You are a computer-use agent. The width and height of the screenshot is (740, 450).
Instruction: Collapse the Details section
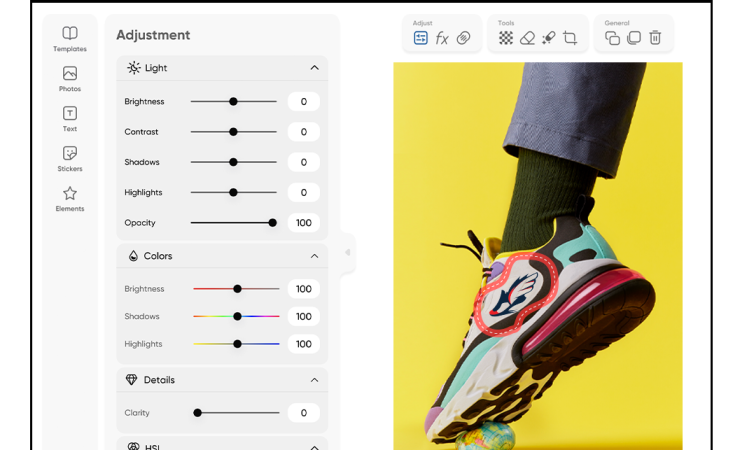pos(314,380)
